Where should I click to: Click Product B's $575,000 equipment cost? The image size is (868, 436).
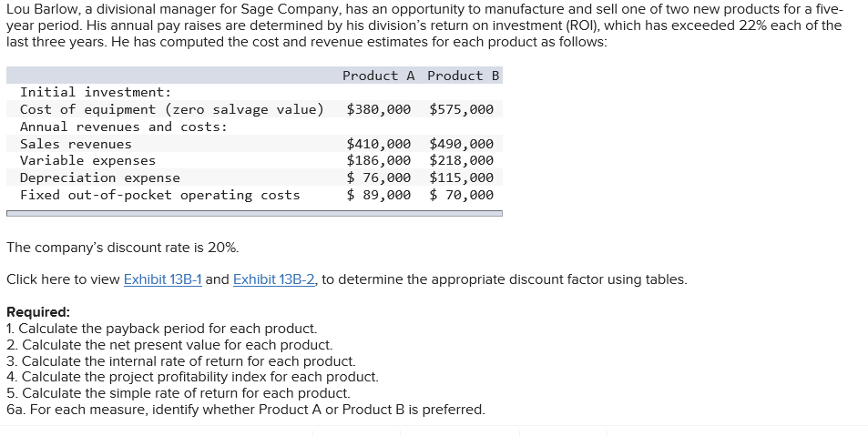click(x=461, y=110)
